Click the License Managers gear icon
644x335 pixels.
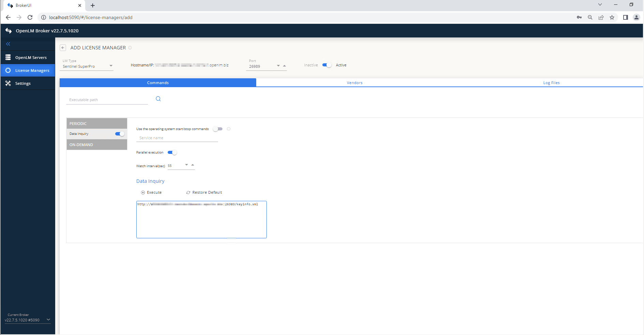point(8,70)
